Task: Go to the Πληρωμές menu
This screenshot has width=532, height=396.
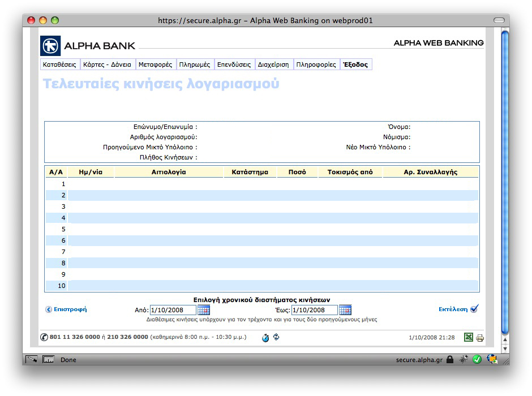Action: (195, 64)
